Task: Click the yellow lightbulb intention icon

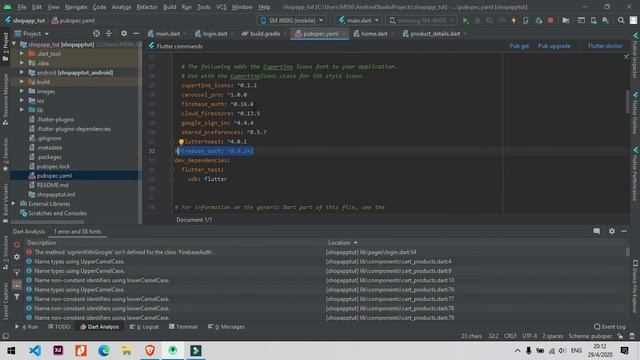Action: 181,142
